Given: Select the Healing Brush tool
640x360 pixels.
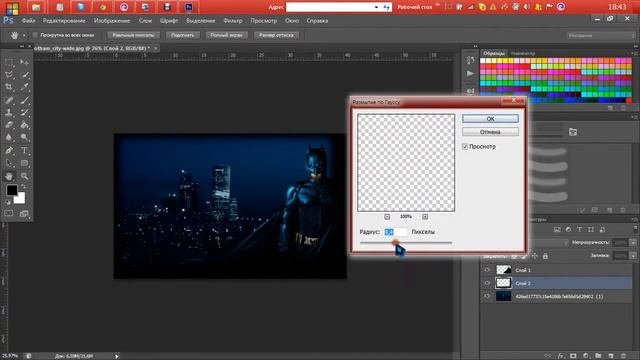Looking at the screenshot, I should click(9, 100).
